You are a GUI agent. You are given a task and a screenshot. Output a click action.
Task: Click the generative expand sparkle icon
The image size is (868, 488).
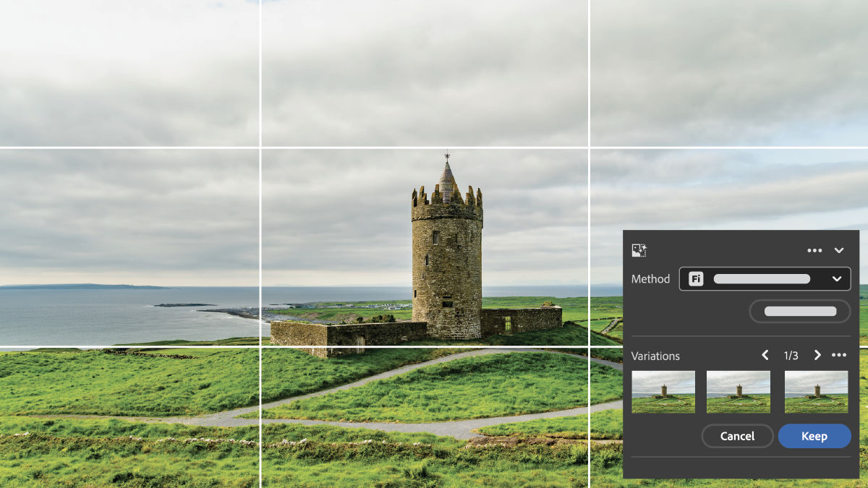click(x=639, y=250)
